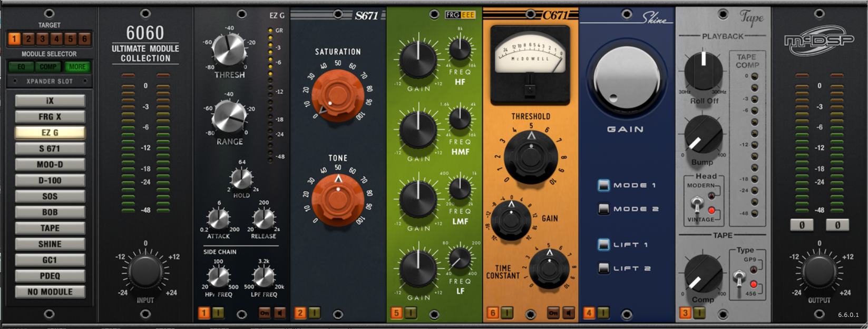Image resolution: width=868 pixels, height=329 pixels.
Task: Click the side chain HPF FREQ knob
Action: 219,276
